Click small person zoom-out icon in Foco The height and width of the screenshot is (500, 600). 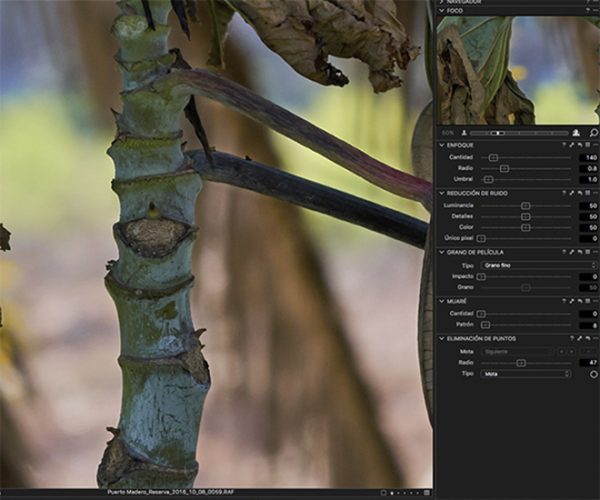click(464, 133)
